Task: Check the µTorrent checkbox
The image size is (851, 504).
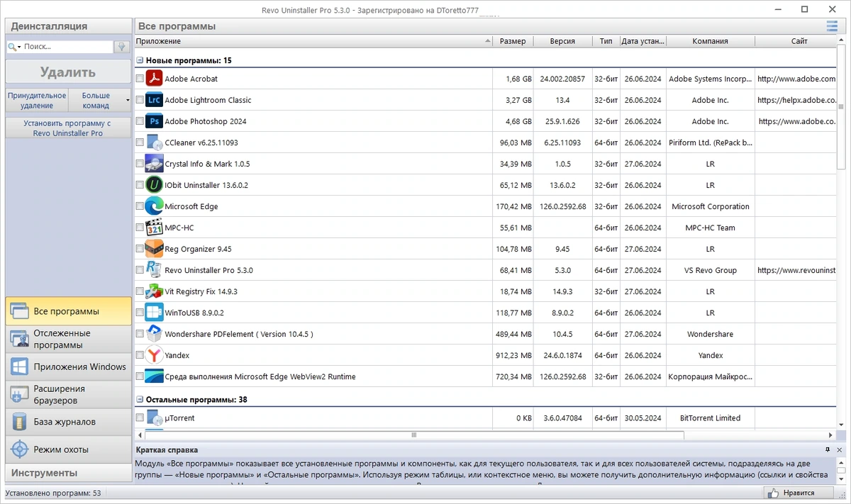Action: point(140,418)
